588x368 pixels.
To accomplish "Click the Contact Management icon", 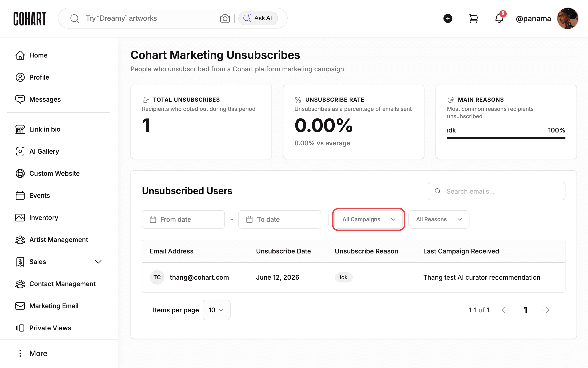I will coord(20,284).
